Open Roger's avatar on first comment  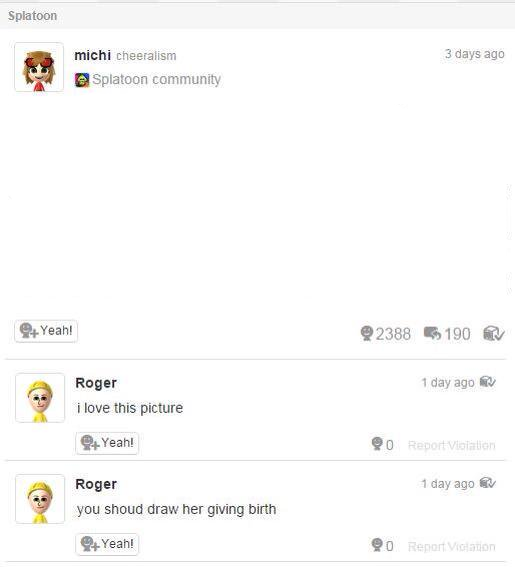[x=40, y=398]
